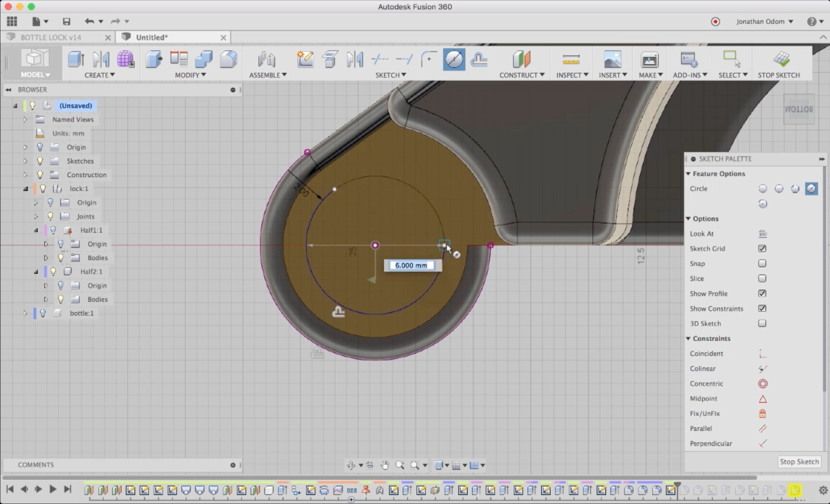Enable the Snap checkbox
Viewport: 830px width, 504px height.
762,263
